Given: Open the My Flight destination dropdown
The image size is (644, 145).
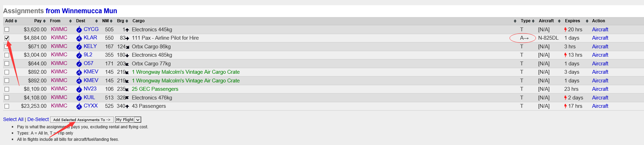Looking at the screenshot, I should pyautogui.click(x=128, y=120).
